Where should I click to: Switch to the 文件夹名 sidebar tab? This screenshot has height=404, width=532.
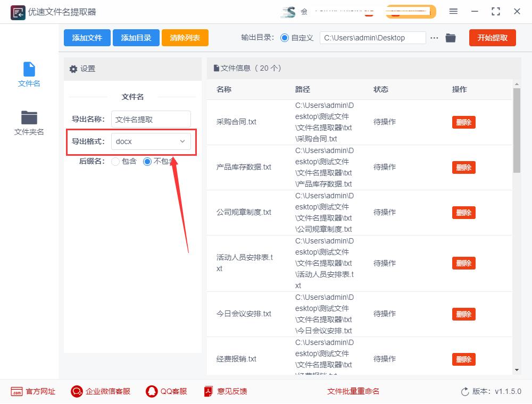click(29, 123)
